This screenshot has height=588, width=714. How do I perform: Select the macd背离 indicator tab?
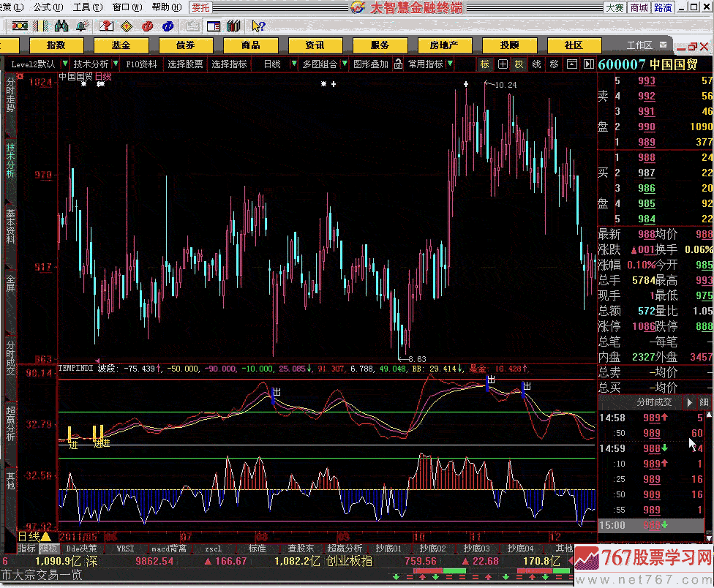169,549
